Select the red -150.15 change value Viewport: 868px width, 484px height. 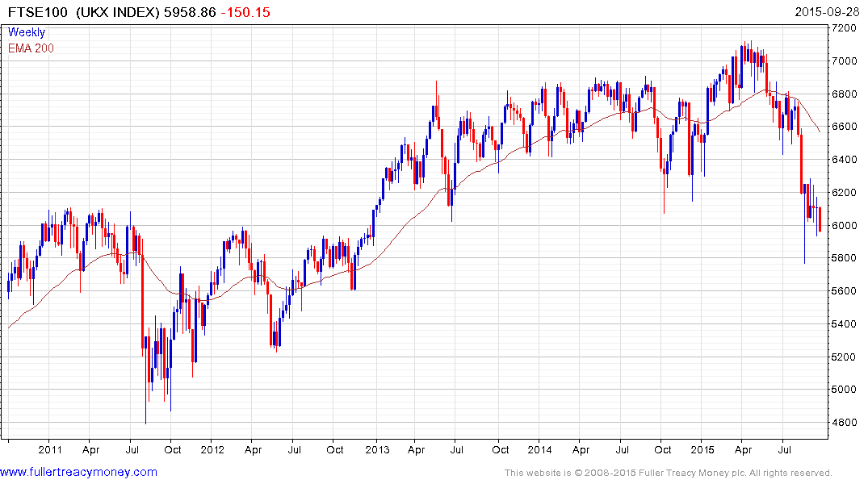pos(245,12)
